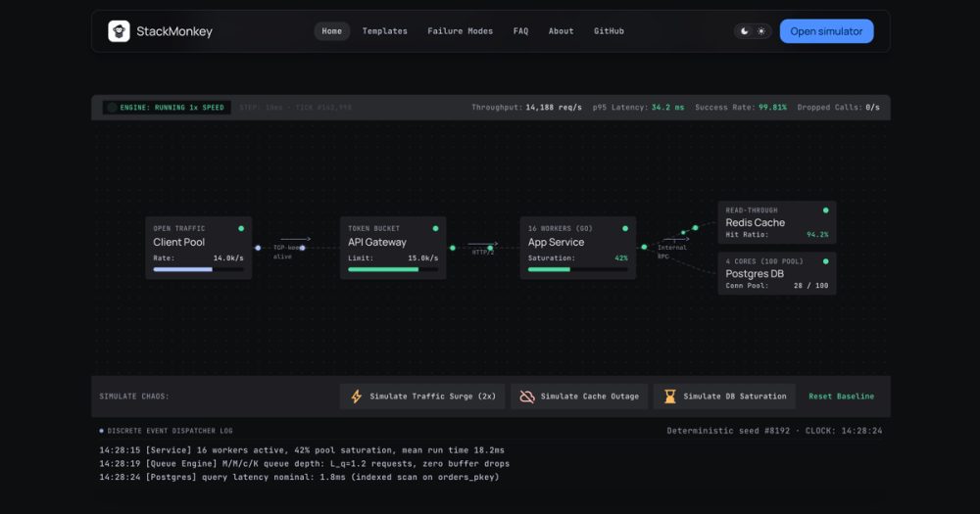Visit the GitHub nav link
The width and height of the screenshot is (980, 514).
click(x=609, y=31)
